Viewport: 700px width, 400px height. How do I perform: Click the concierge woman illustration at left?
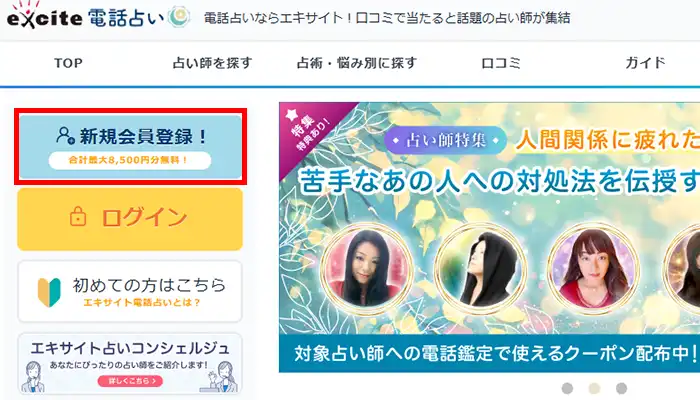31,376
